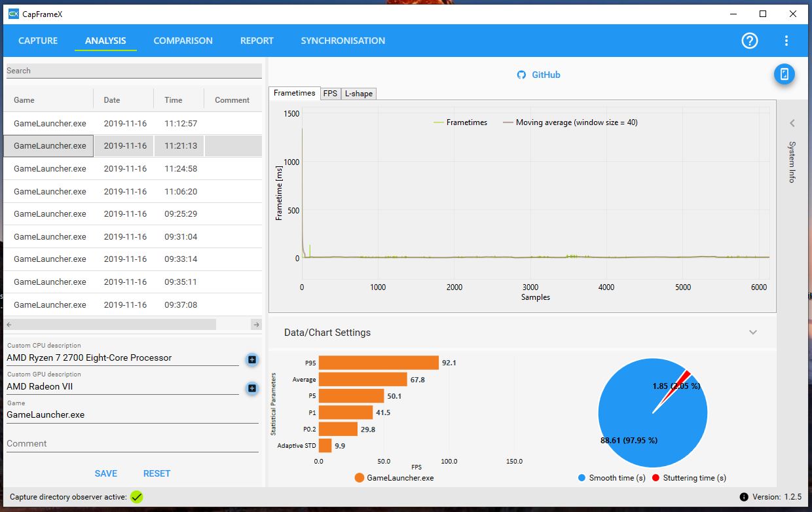The height and width of the screenshot is (512, 812).
Task: Click the SAVE button
Action: [x=106, y=473]
